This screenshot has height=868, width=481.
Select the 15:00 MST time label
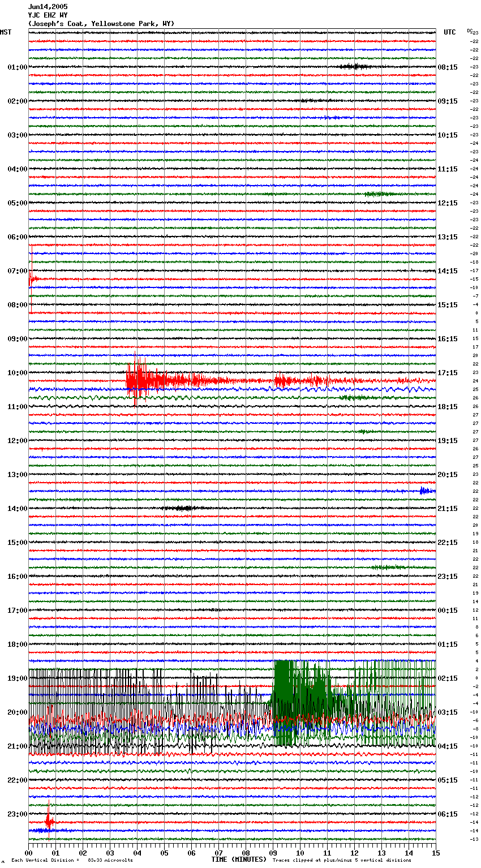point(18,543)
